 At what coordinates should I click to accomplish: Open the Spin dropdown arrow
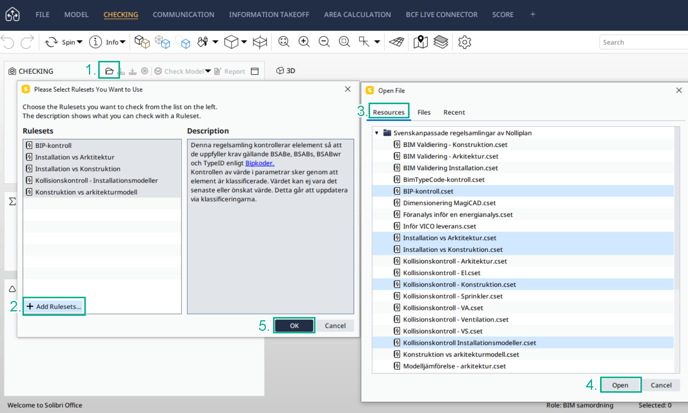(x=80, y=42)
